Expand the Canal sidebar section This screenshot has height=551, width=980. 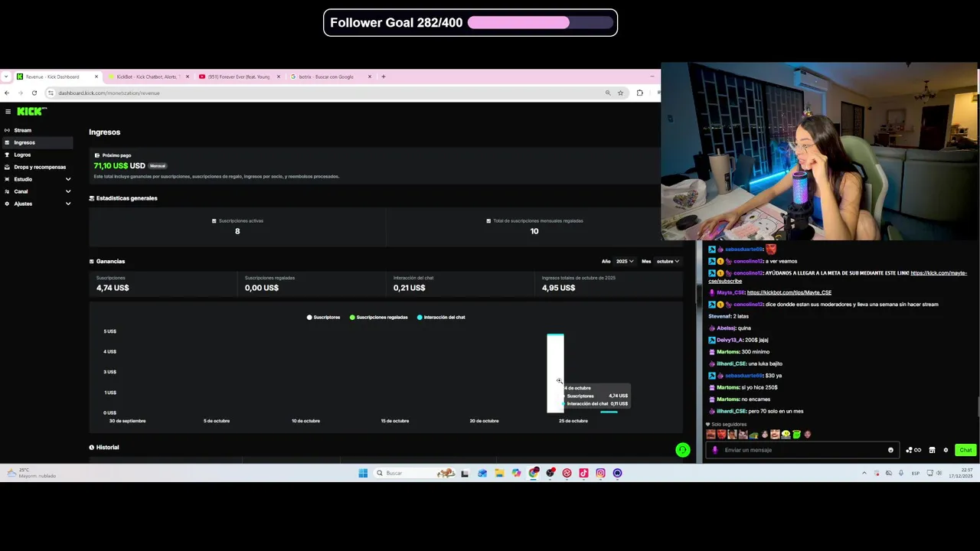[x=38, y=191]
